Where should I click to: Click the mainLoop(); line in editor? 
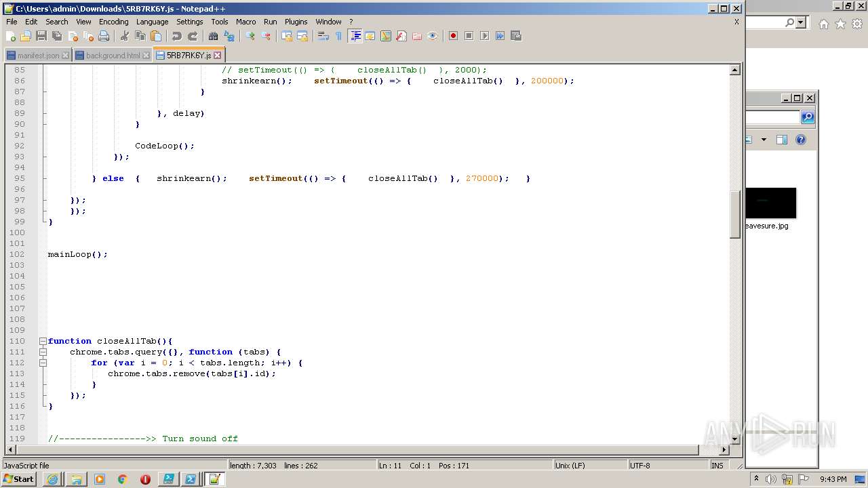point(77,254)
